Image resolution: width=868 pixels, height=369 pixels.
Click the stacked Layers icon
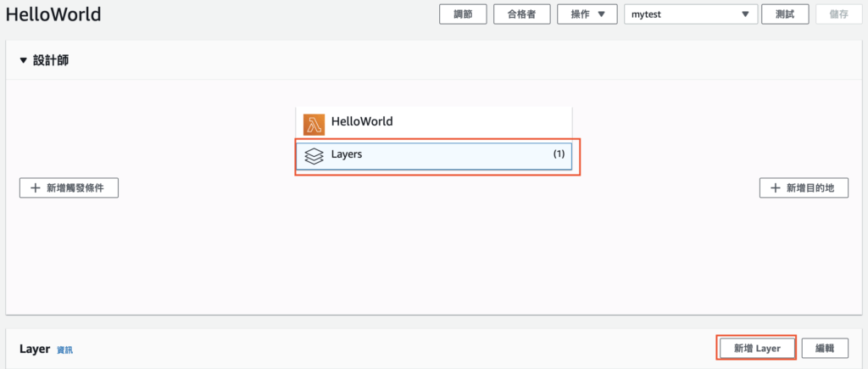point(314,156)
